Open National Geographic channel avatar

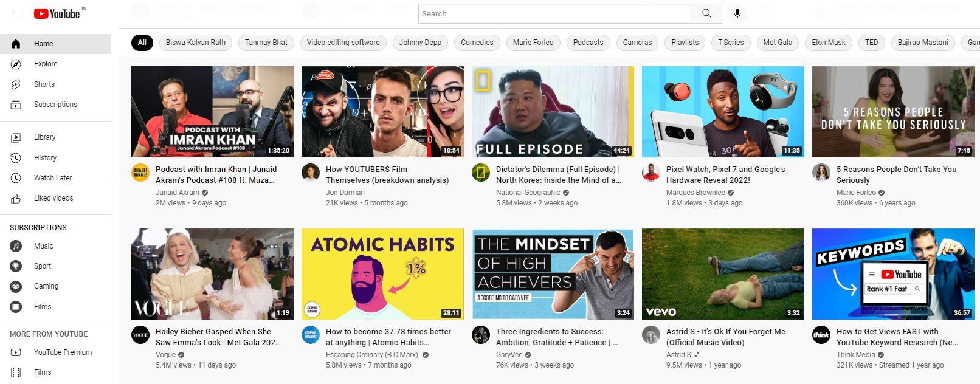point(481,173)
